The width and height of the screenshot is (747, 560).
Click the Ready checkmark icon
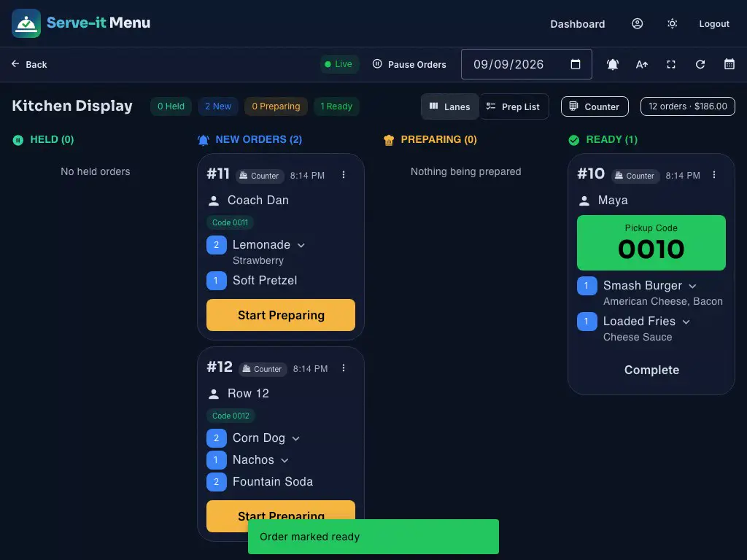[574, 140]
